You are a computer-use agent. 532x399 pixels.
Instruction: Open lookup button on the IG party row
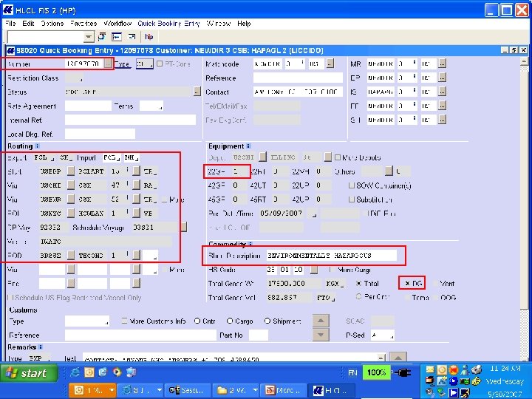pos(442,92)
